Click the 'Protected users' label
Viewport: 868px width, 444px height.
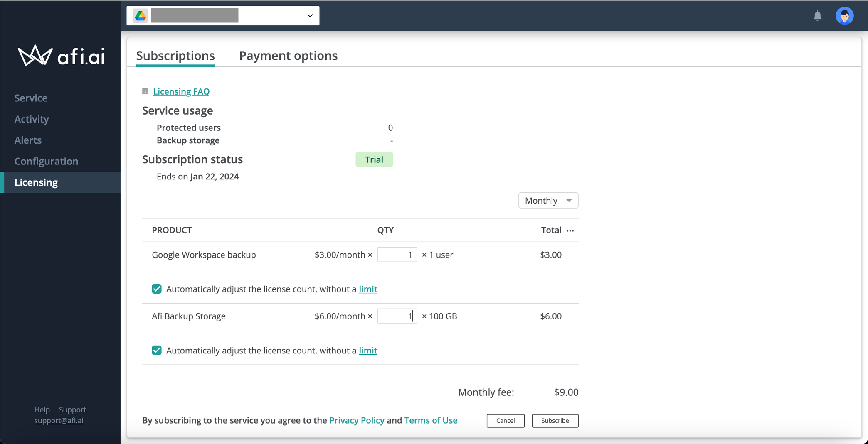[189, 128]
